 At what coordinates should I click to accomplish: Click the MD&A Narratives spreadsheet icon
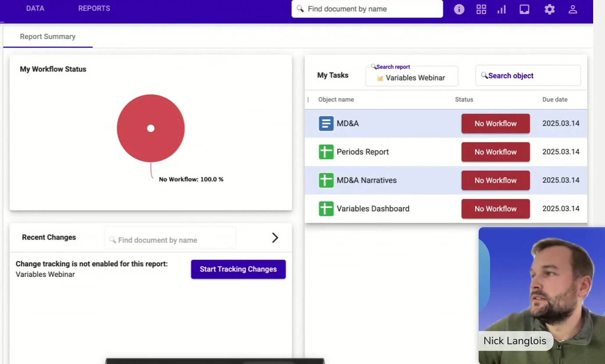pyautogui.click(x=326, y=180)
